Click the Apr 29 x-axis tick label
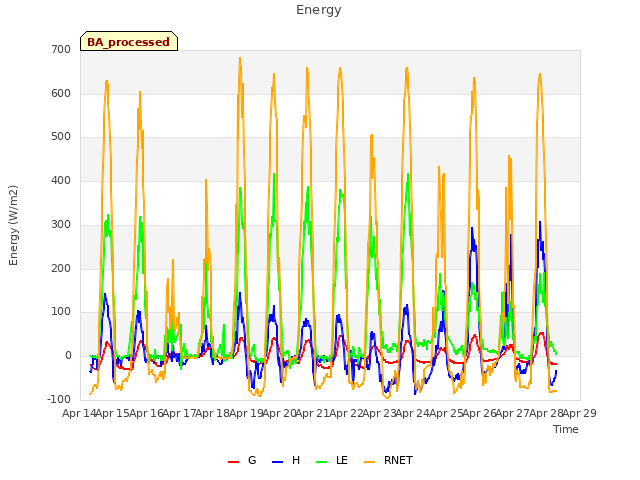The height and width of the screenshot is (480, 640). (x=580, y=413)
